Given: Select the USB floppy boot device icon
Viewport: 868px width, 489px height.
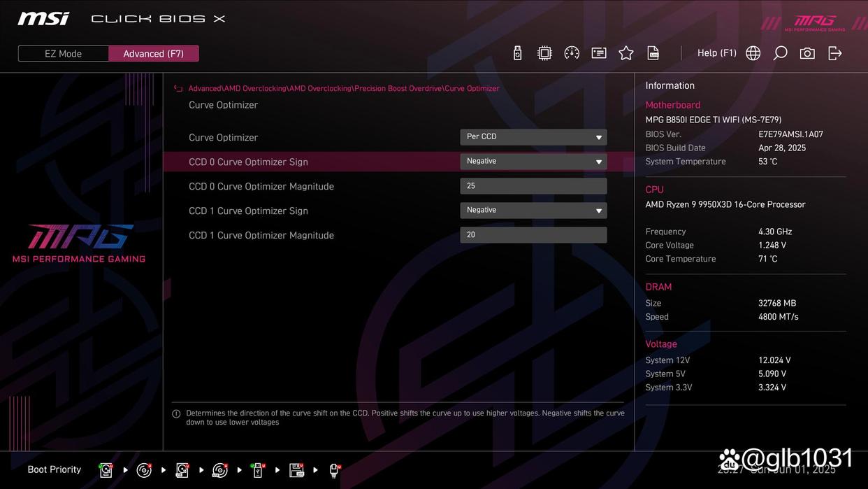Looking at the screenshot, I should pyautogui.click(x=296, y=470).
